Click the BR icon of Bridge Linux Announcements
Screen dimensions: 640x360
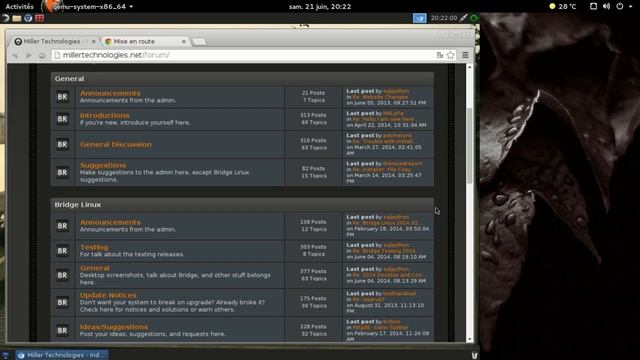pyautogui.click(x=62, y=226)
